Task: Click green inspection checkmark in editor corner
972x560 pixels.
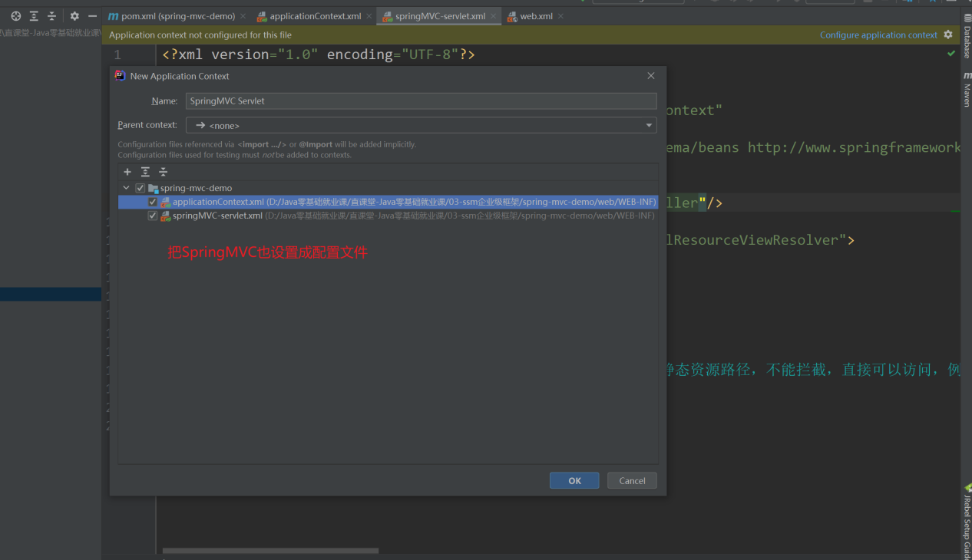Action: (952, 54)
